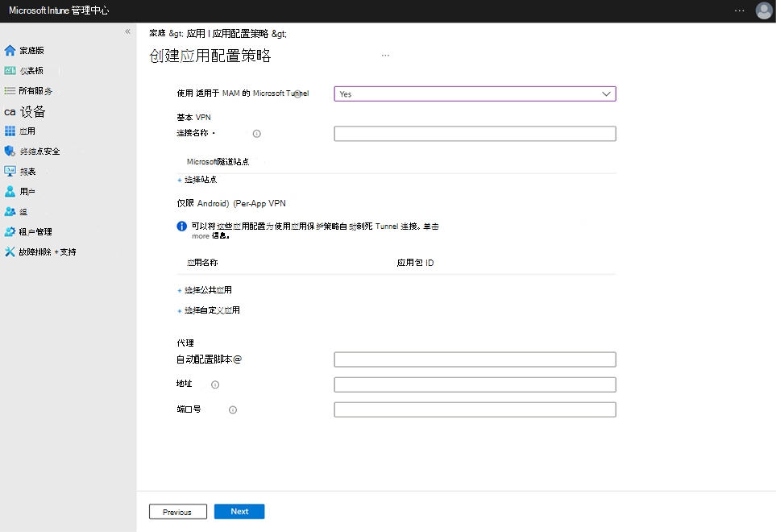This screenshot has width=776, height=532.
Task: Focus the 端口号 input field
Action: click(475, 409)
